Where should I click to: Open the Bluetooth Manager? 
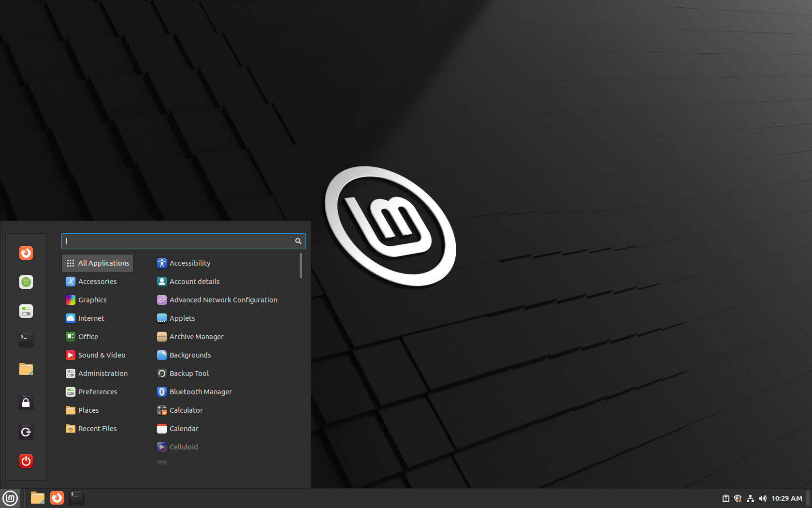point(201,391)
